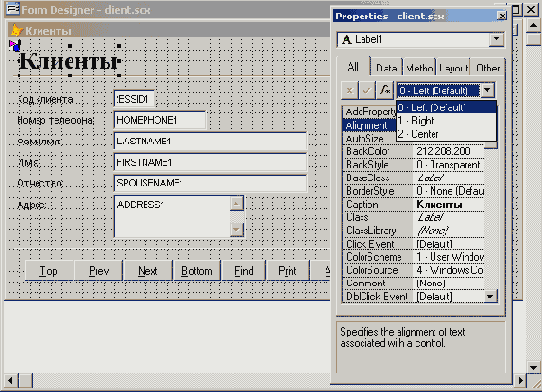
Task: Click ADDRESS box scroll up arrow
Action: click(x=236, y=204)
